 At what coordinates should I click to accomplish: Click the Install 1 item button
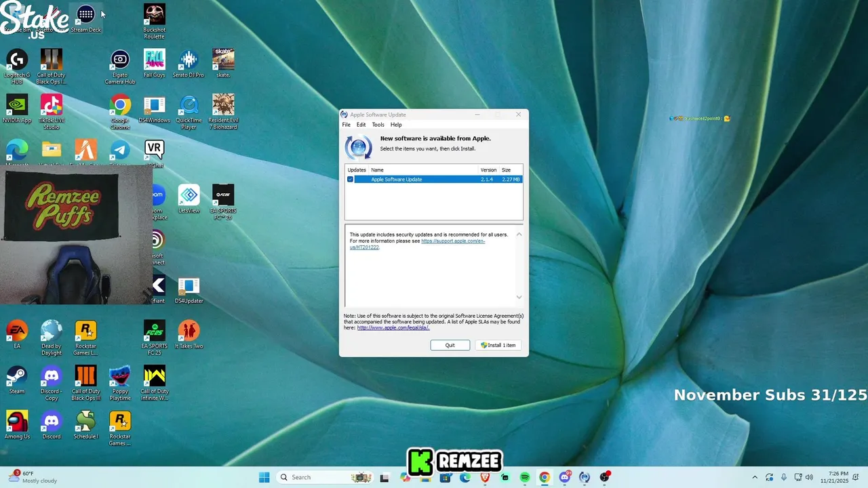tap(498, 345)
